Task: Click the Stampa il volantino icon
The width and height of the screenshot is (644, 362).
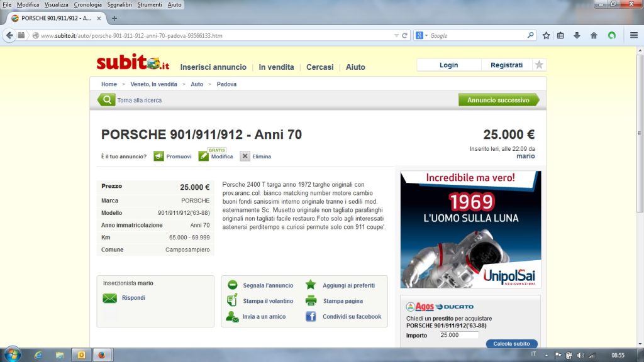Action: (232, 301)
